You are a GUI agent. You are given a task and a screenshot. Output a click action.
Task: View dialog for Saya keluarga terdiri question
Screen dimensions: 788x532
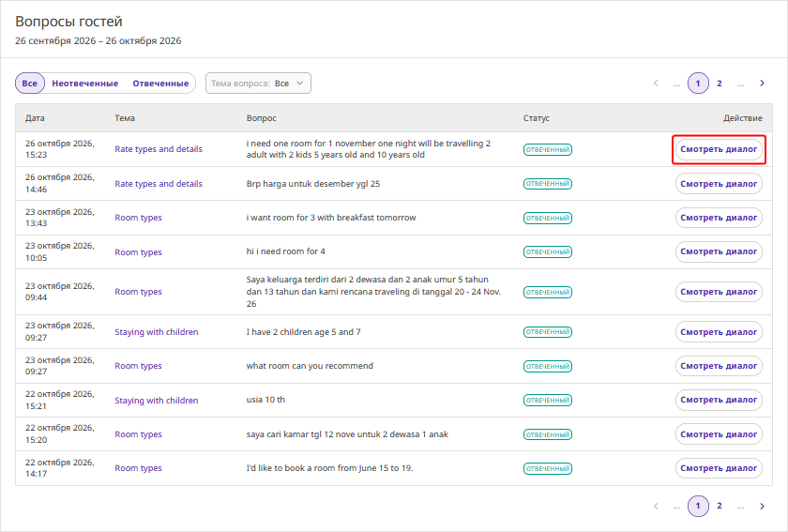pyautogui.click(x=719, y=292)
